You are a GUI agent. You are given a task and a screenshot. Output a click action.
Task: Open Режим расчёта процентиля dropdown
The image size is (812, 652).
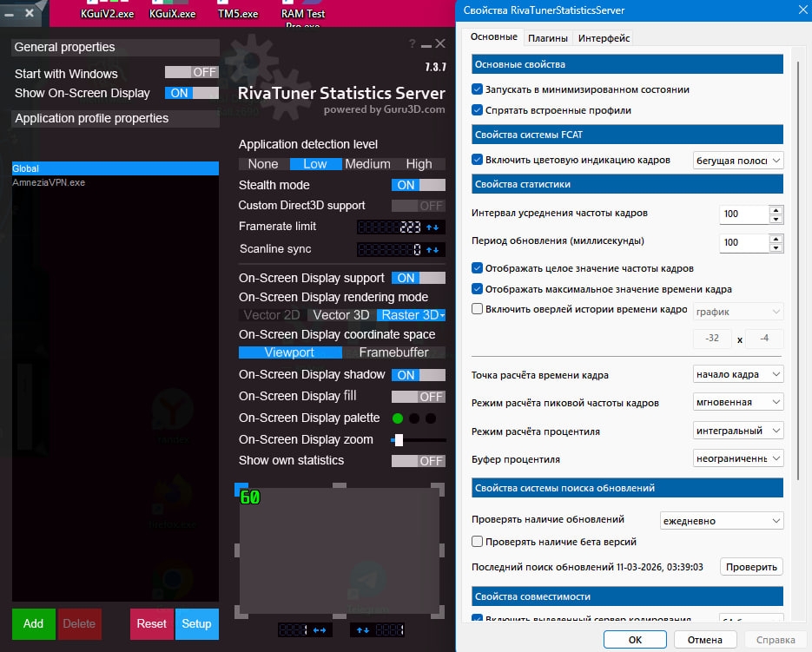(738, 431)
